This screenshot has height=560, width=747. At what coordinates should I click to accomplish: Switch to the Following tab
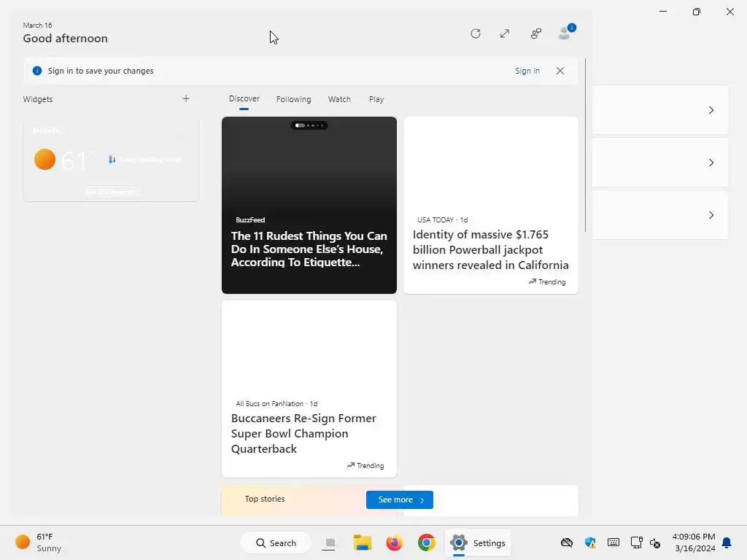coord(293,99)
